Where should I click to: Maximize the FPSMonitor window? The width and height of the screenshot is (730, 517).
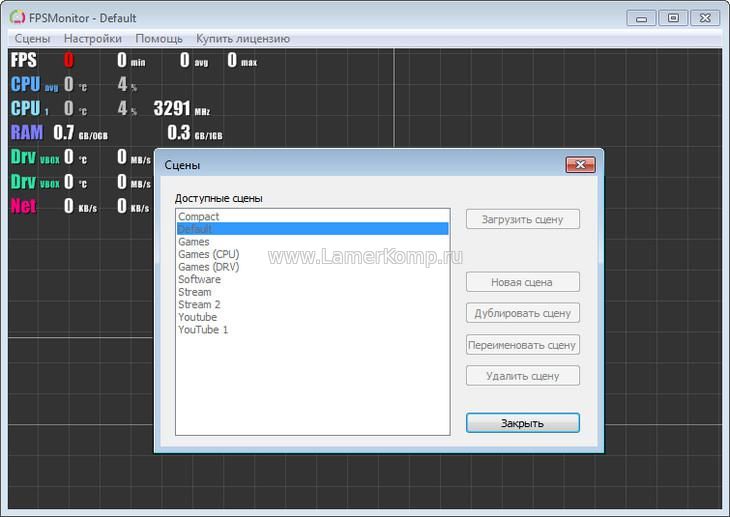(673, 18)
